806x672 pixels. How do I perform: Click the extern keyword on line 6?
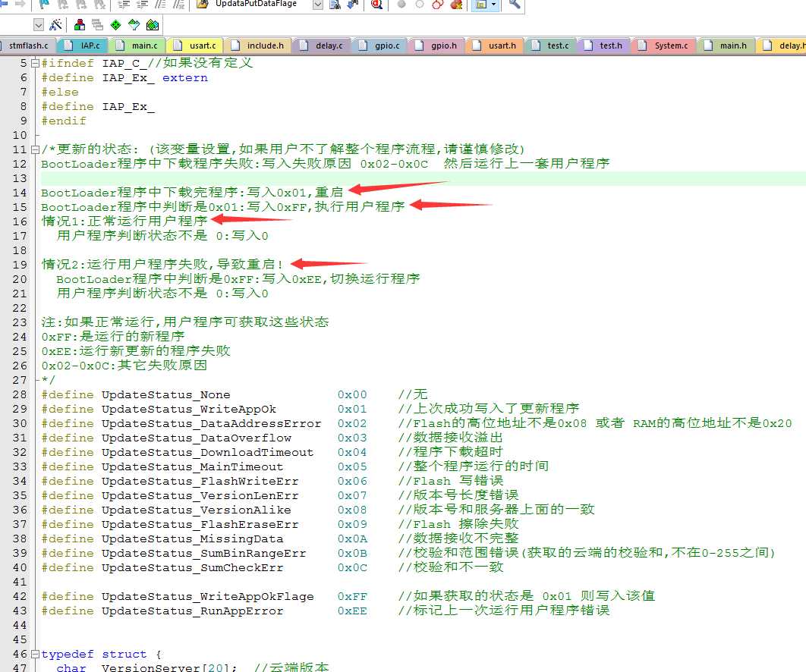(185, 77)
